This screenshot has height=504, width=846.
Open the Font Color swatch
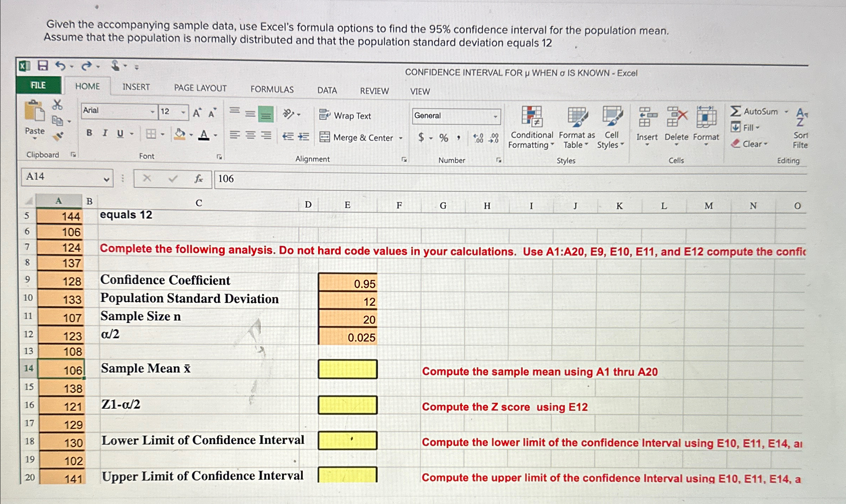(x=203, y=135)
